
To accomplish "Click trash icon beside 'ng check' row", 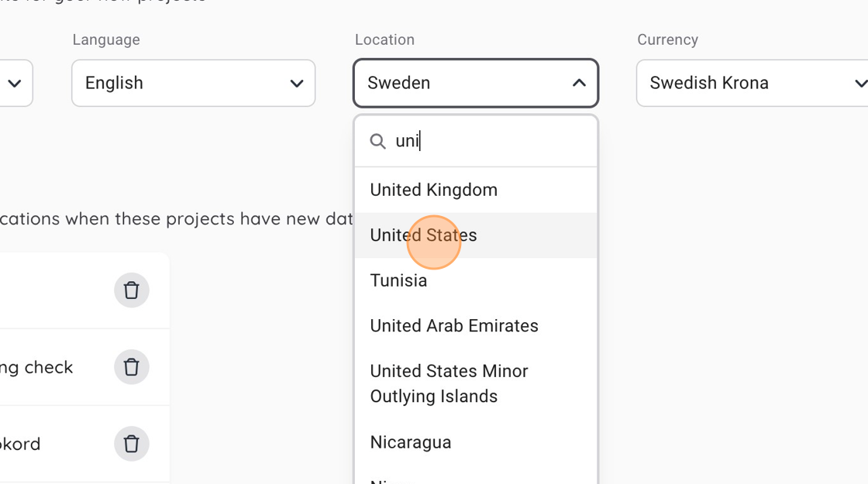I will (x=132, y=367).
